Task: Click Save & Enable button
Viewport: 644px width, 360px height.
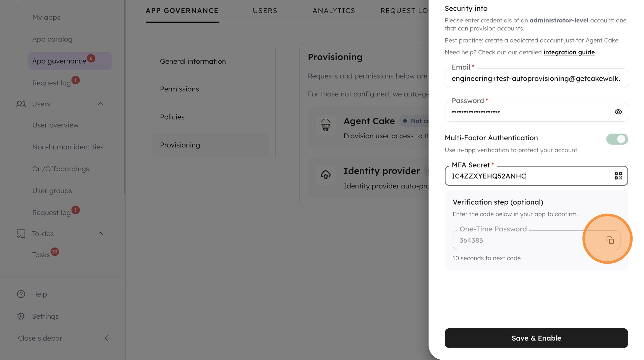Action: point(536,338)
